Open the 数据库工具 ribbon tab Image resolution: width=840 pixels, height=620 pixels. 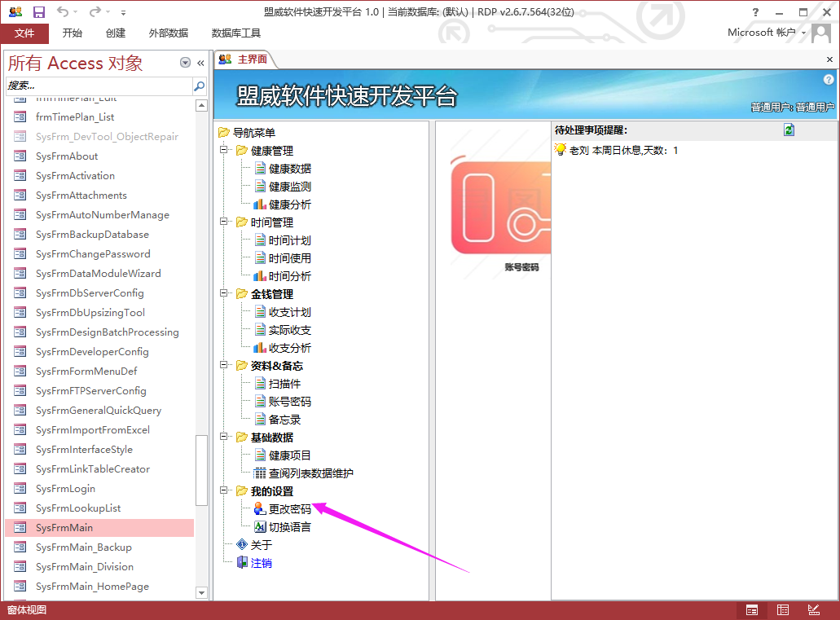pos(236,33)
